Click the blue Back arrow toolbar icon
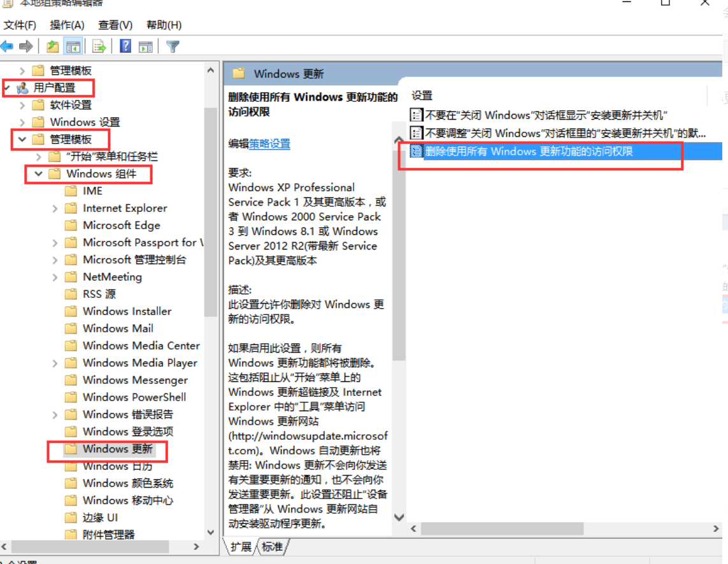This screenshot has height=564, width=728. (x=7, y=46)
